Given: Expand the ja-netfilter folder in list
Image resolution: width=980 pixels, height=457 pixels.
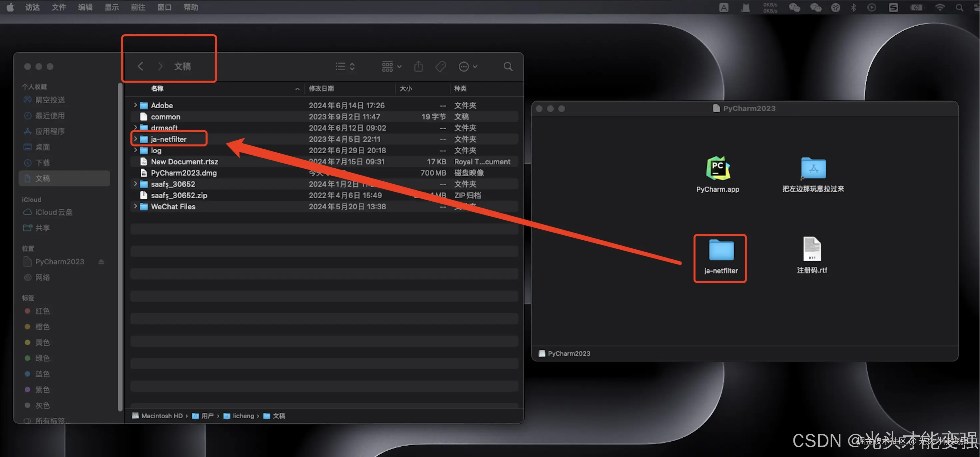Looking at the screenshot, I should [136, 139].
